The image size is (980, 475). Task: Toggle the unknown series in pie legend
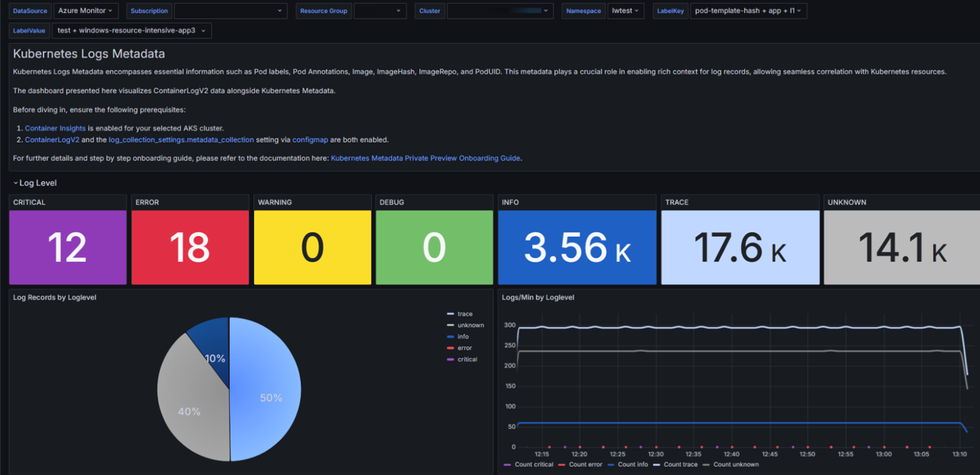click(x=470, y=326)
